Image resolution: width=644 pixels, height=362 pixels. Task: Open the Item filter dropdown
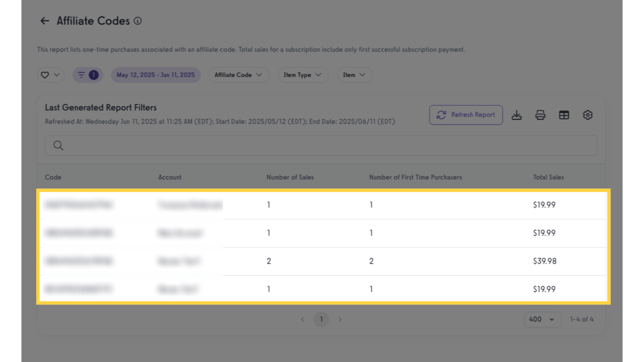(x=355, y=75)
